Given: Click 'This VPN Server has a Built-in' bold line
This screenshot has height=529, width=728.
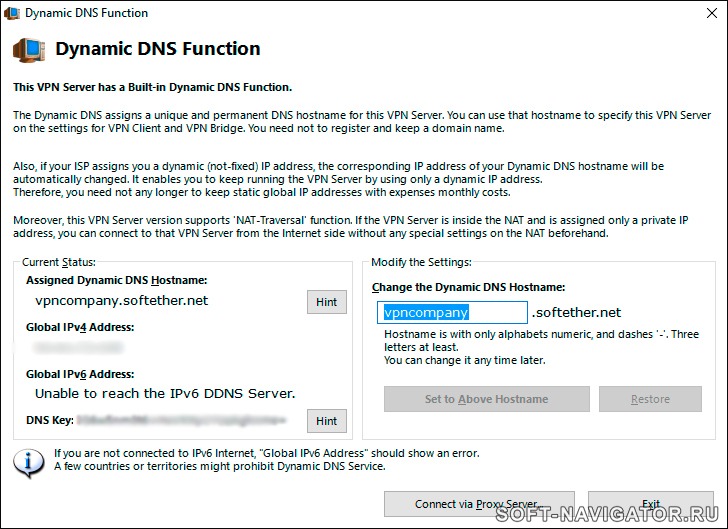Looking at the screenshot, I should pos(152,87).
